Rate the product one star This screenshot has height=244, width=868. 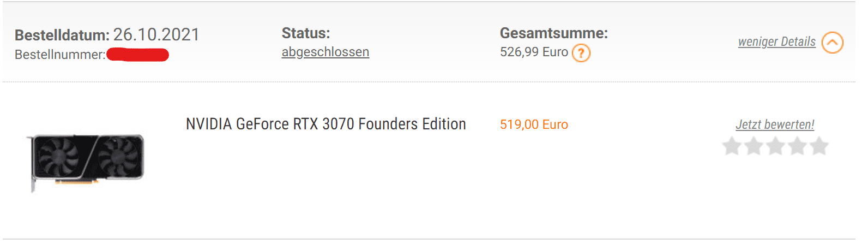[732, 146]
